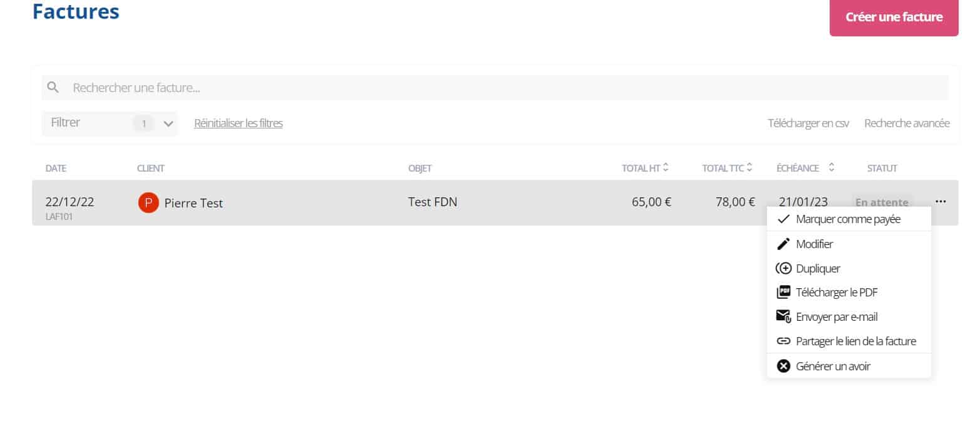
Task: Click the Générer un avoir X icon
Action: point(783,366)
